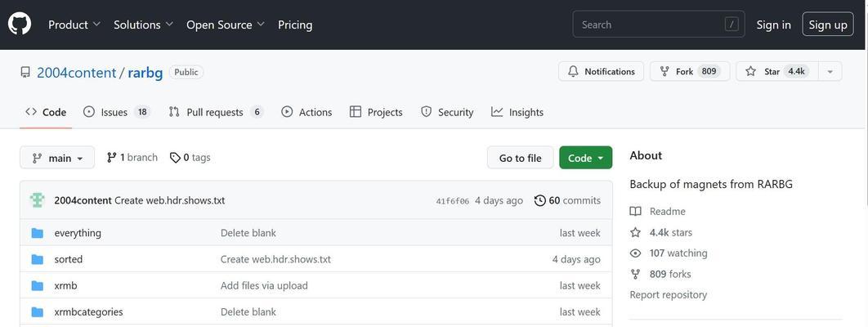
Task: Switch to the Pull requests tab
Action: click(x=216, y=112)
